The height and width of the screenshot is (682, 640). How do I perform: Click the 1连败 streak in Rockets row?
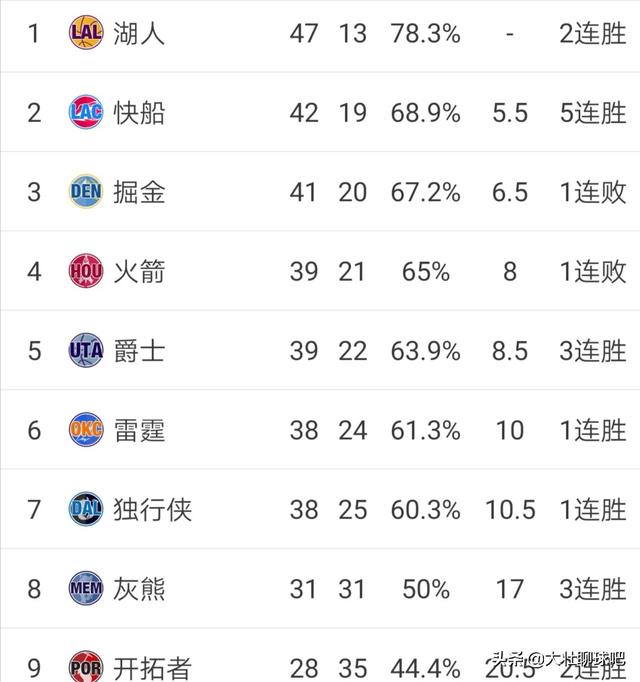[x=593, y=272]
